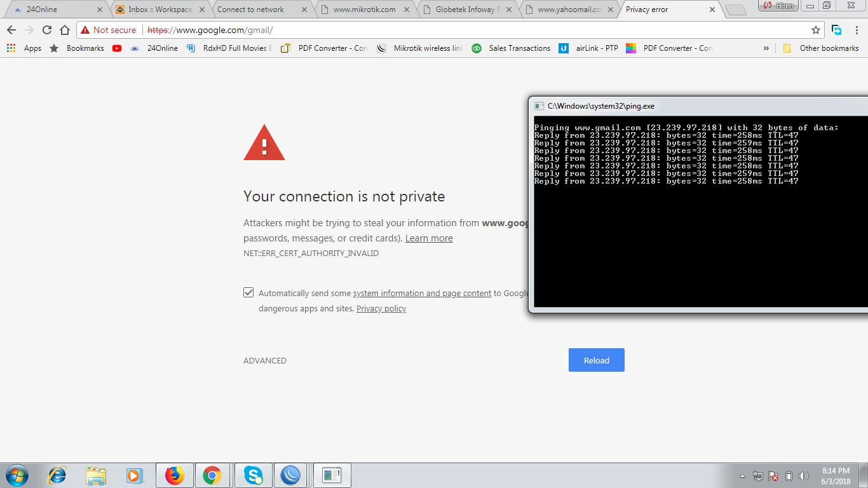Open the Chrome home page icon
The height and width of the screenshot is (488, 868).
tap(65, 30)
